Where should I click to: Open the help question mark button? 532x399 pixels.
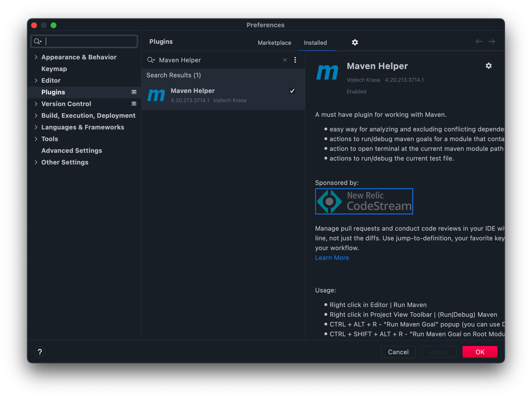tap(40, 352)
